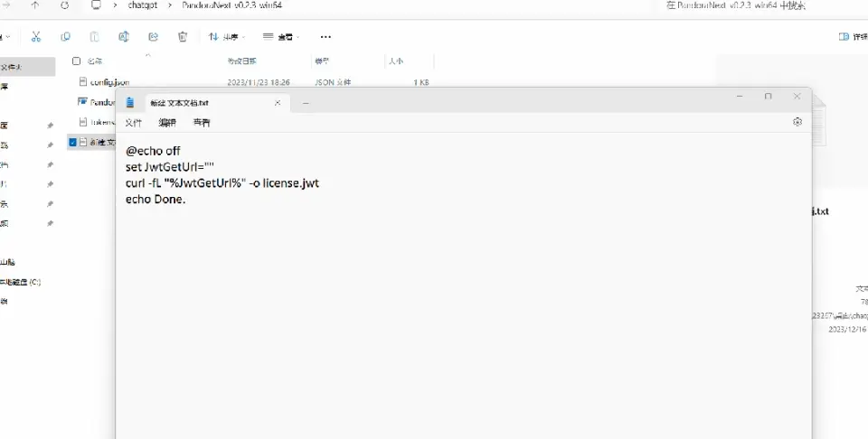Expand the breadcrumb chevron before chatgpt
Image resolution: width=868 pixels, height=439 pixels.
(115, 5)
